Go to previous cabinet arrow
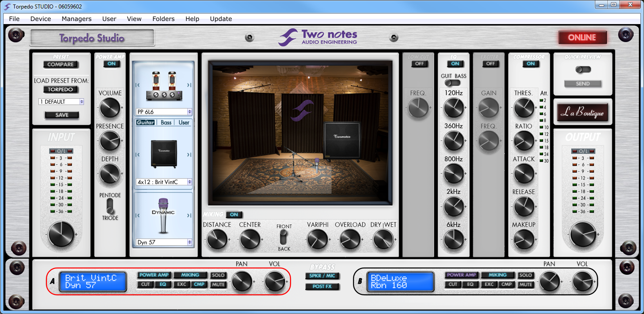Viewport: 644px width, 314px height. point(138,154)
